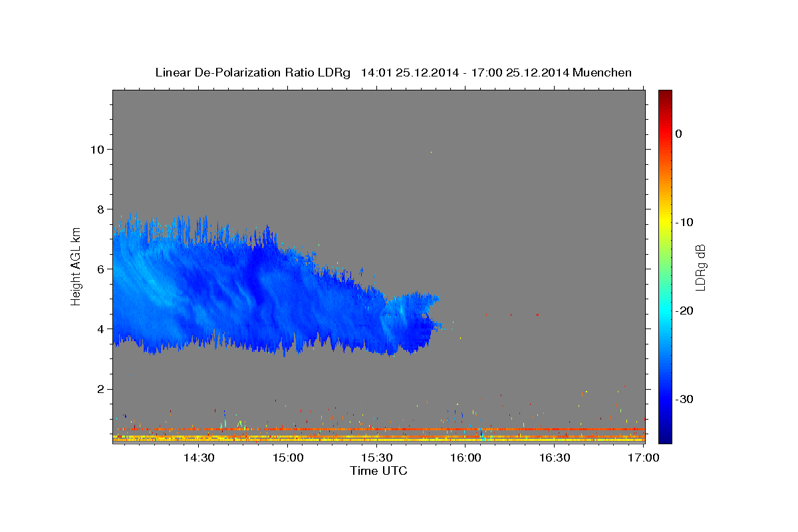Click the 14:30 time axis label

point(198,458)
